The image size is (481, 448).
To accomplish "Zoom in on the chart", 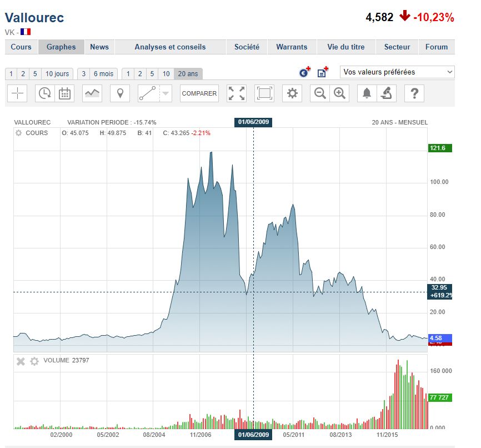I will tap(339, 93).
